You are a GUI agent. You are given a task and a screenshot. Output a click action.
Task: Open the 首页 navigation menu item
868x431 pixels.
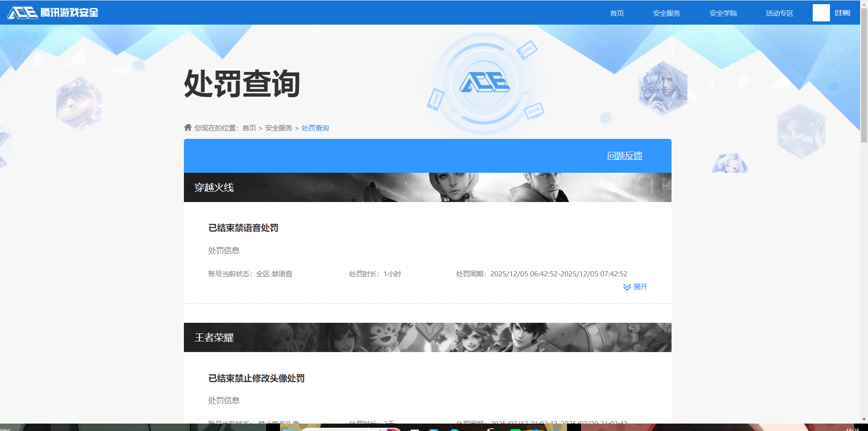point(616,13)
